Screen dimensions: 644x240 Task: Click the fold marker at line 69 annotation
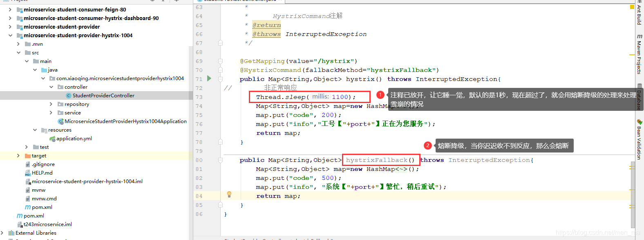pyautogui.click(x=220, y=61)
